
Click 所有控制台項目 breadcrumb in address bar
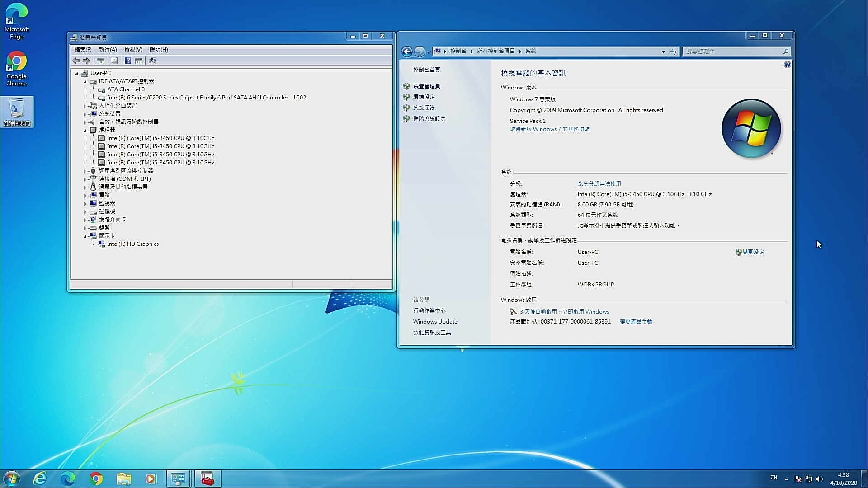click(x=496, y=51)
